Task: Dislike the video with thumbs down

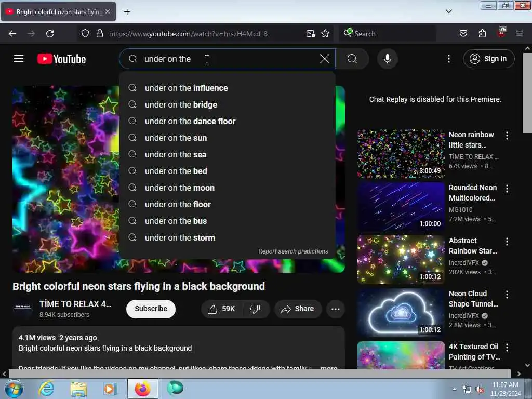Action: click(256, 309)
